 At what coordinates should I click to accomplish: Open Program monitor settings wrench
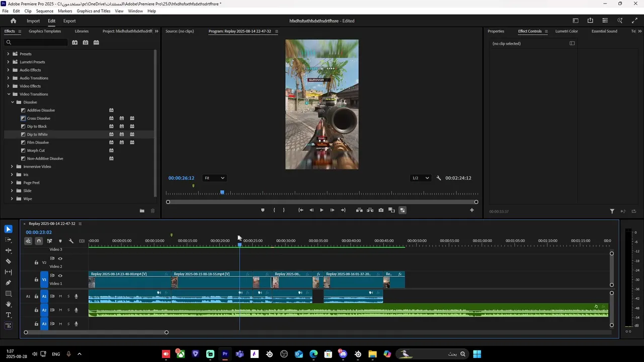click(439, 178)
